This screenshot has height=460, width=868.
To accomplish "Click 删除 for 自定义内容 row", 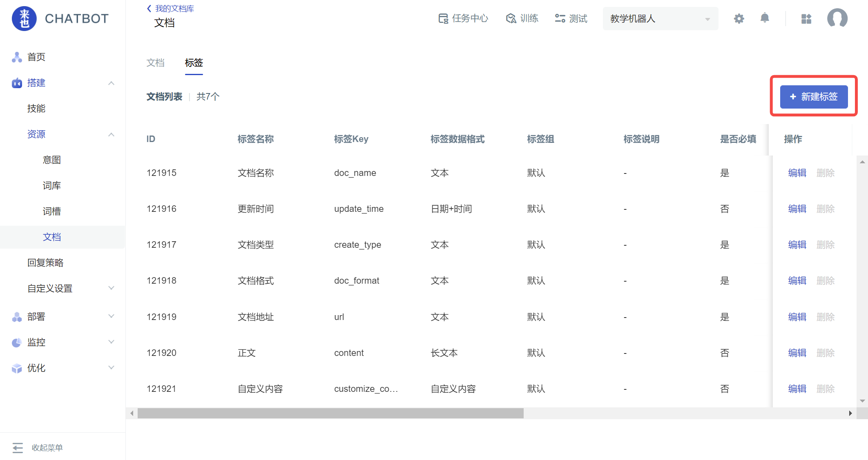I will tap(826, 389).
